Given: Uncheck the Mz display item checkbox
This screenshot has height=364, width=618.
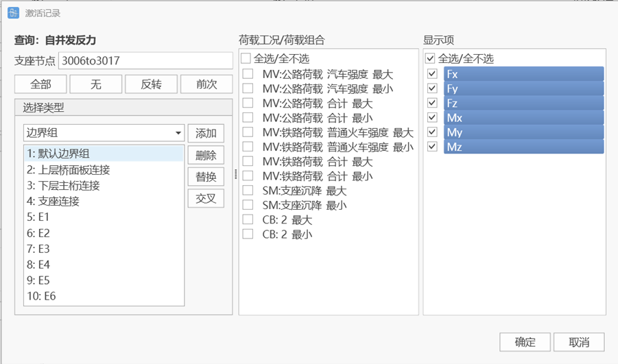Looking at the screenshot, I should (432, 147).
